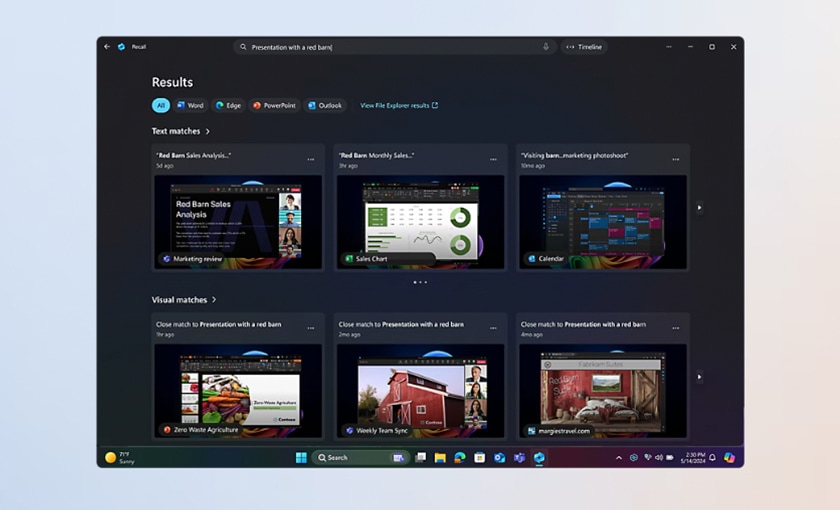Screen dimensions: 840x510
Task: Open the Weekly Team Sync red barn snapshot
Action: (421, 391)
